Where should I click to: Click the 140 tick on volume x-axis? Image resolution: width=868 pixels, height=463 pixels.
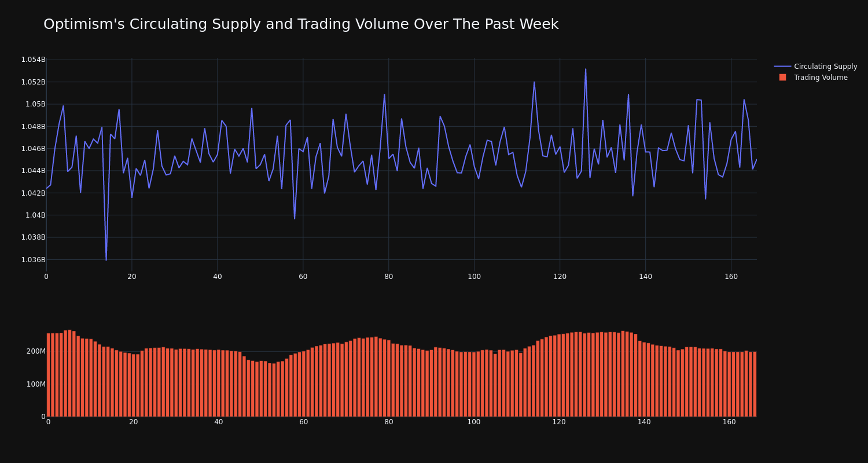click(x=644, y=422)
